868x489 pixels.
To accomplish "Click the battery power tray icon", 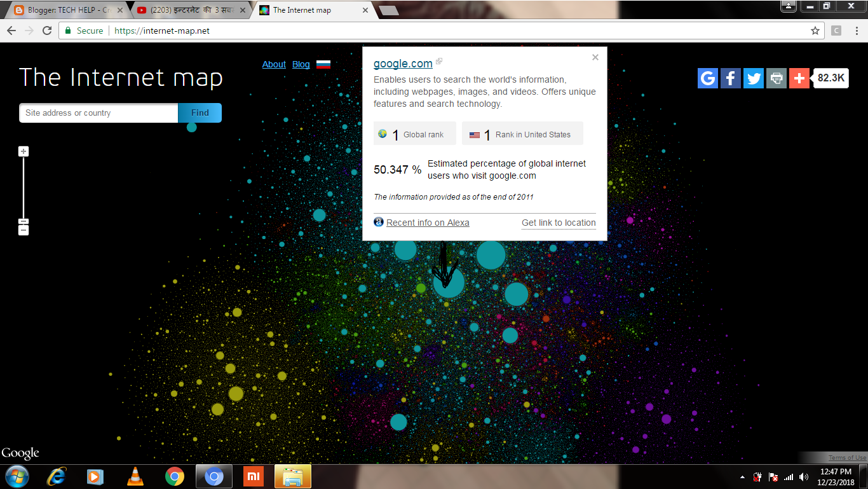I will click(758, 477).
